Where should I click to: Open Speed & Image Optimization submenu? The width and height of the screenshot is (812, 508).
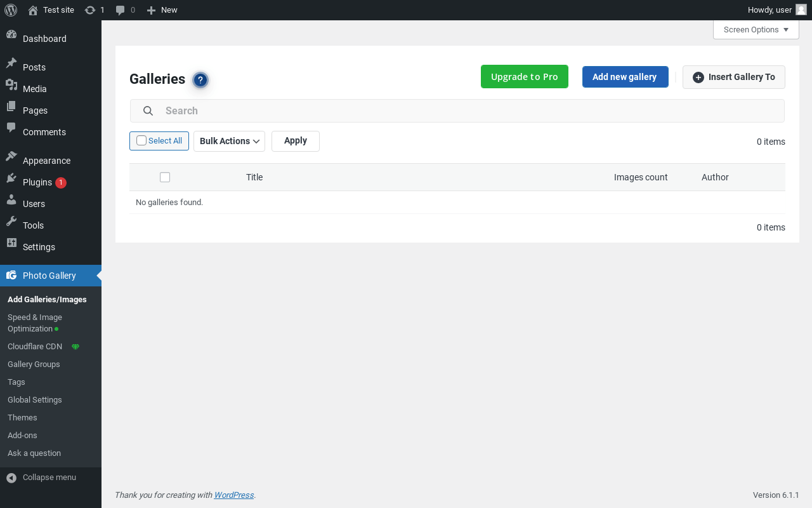tap(35, 323)
